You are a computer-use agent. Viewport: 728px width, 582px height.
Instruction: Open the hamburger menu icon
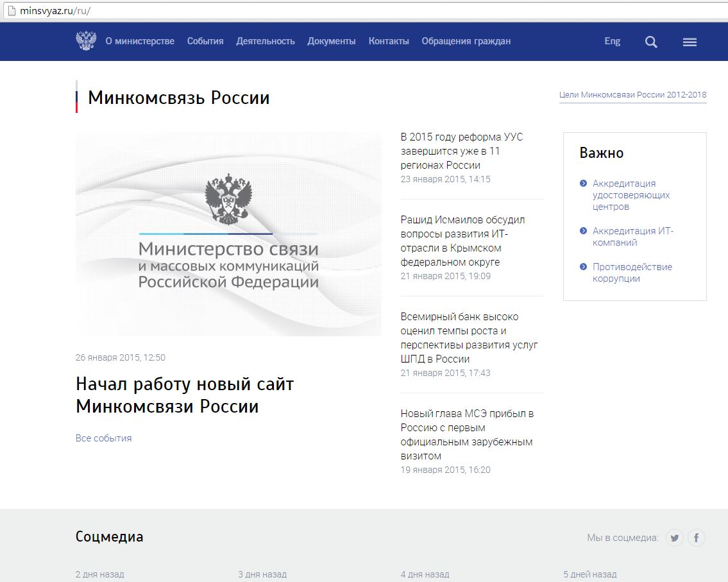(x=690, y=42)
